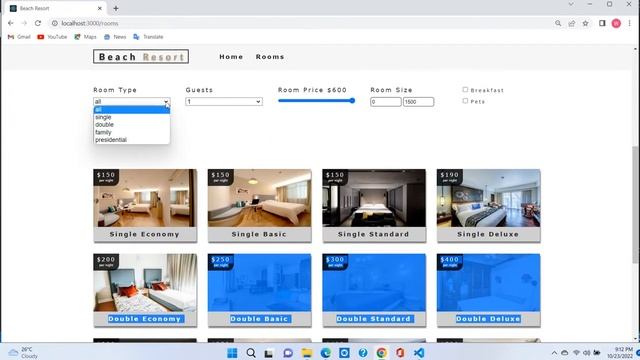640x360 pixels.
Task: Focus the minimum room size field
Action: [x=386, y=102]
